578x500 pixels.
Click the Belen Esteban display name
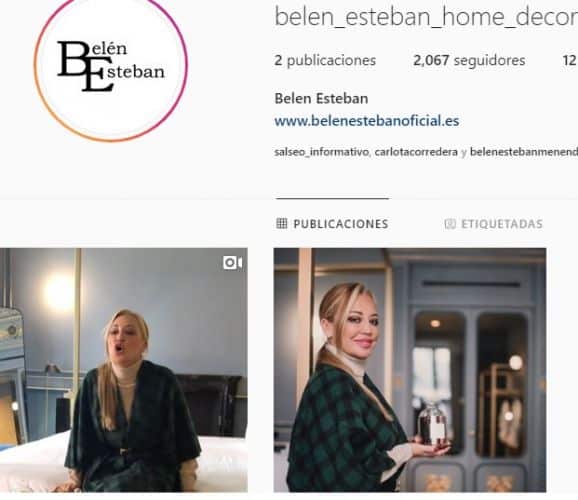click(x=321, y=98)
